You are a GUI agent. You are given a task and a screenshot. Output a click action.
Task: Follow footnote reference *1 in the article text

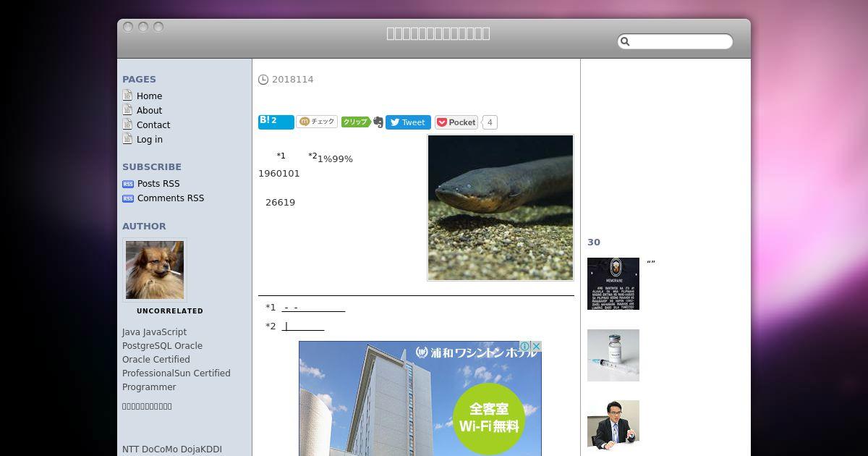[281, 156]
